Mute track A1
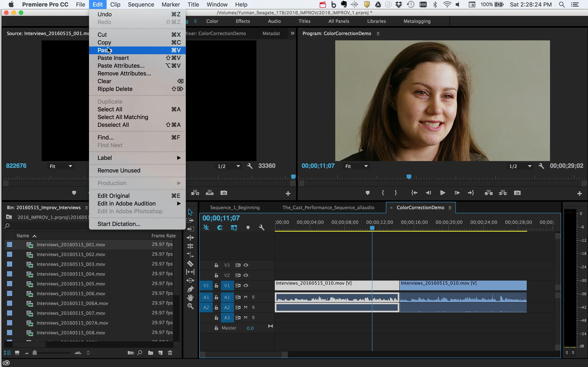Viewport: 588px width, 367px height. (246, 297)
